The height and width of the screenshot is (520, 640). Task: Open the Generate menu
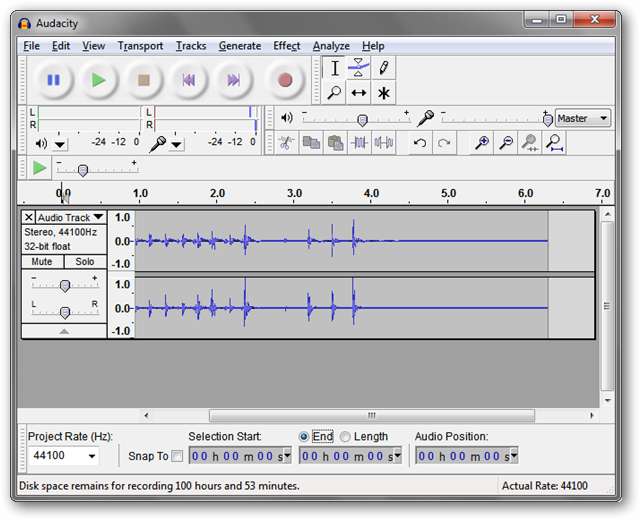239,46
